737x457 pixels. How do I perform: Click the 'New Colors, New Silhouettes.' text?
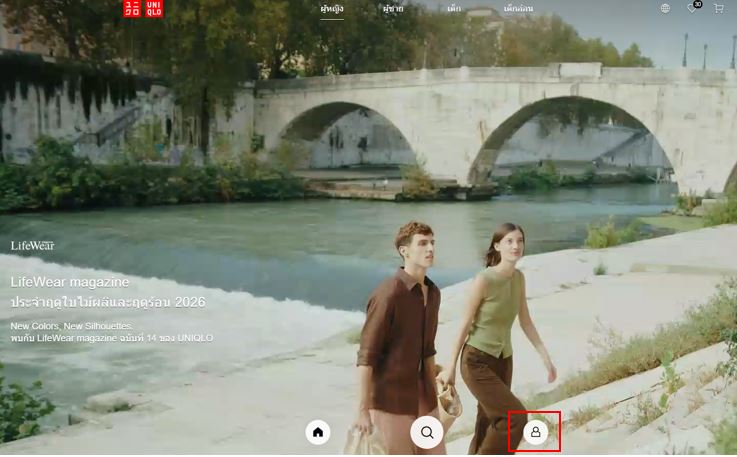tap(71, 326)
